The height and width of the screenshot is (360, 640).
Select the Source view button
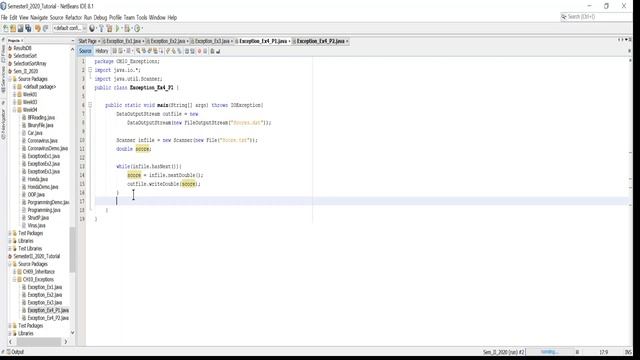click(85, 51)
